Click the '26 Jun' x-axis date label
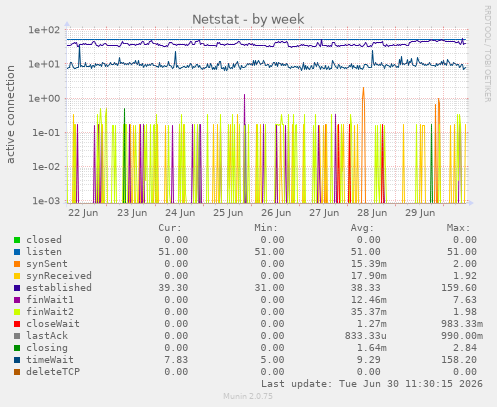Image resolution: width=497 pixels, height=407 pixels. pos(276,213)
